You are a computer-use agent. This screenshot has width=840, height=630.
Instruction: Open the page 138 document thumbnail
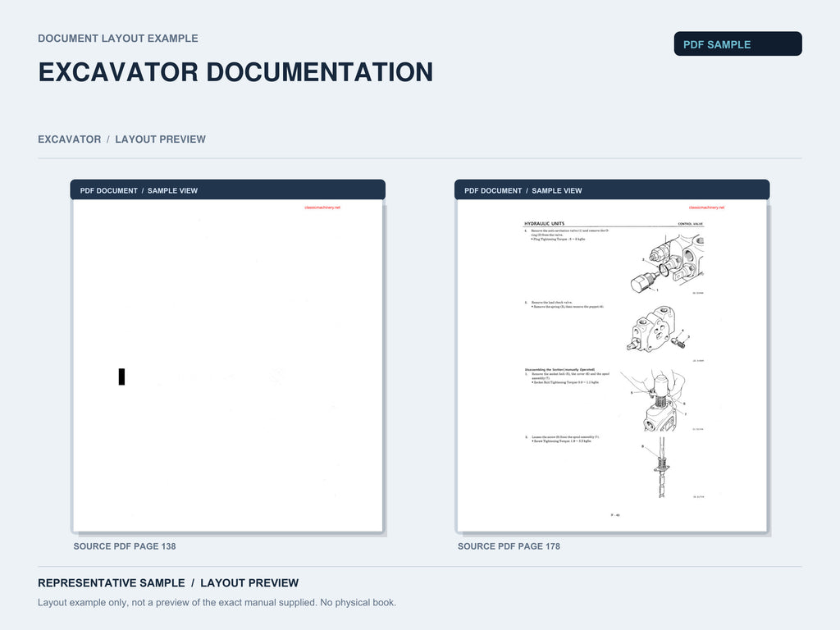(x=228, y=365)
